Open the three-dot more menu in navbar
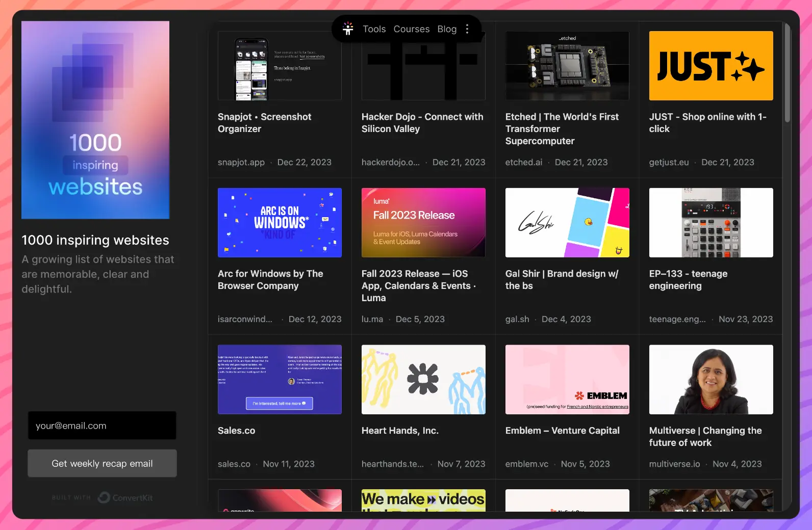812x530 pixels. [467, 29]
